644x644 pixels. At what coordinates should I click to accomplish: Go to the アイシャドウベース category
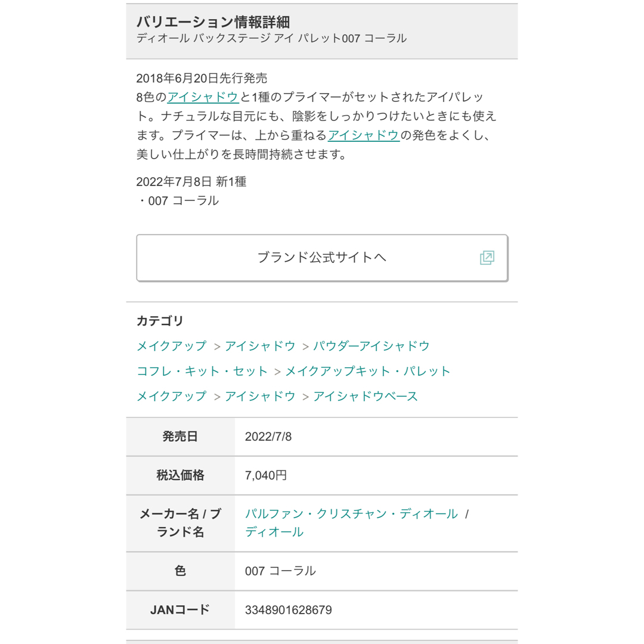click(366, 396)
